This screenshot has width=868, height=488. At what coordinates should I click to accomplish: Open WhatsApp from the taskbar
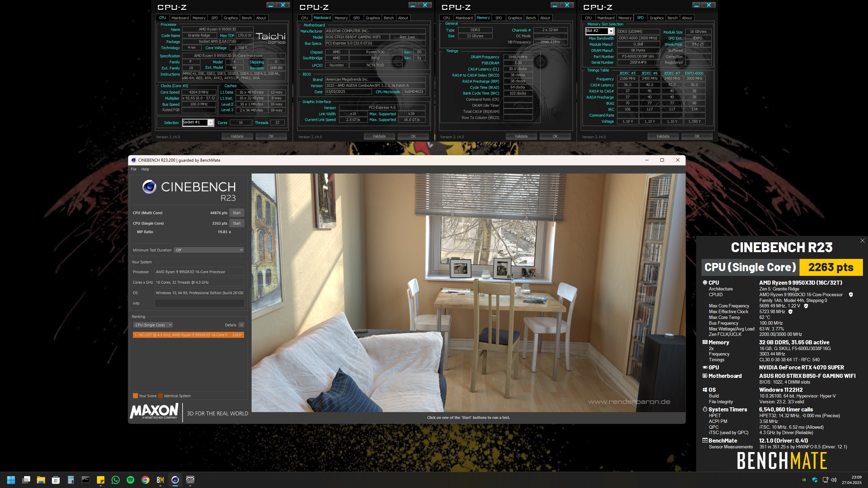tap(115, 480)
